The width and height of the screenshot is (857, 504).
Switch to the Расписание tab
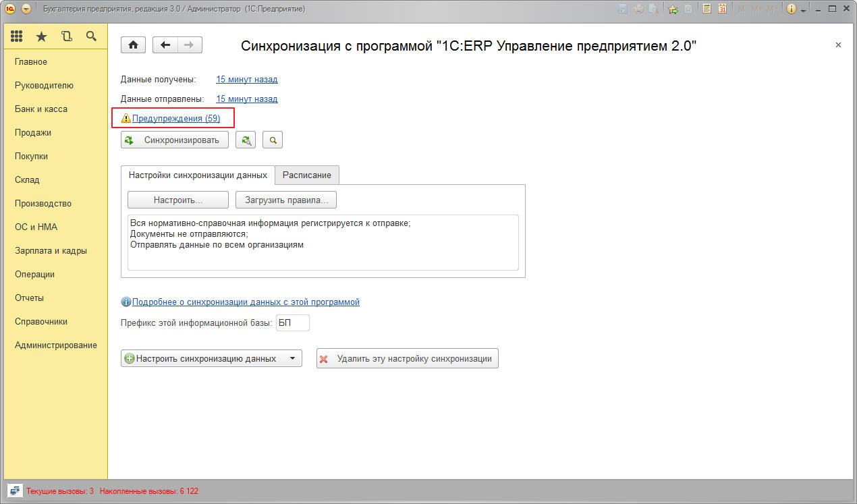[306, 175]
